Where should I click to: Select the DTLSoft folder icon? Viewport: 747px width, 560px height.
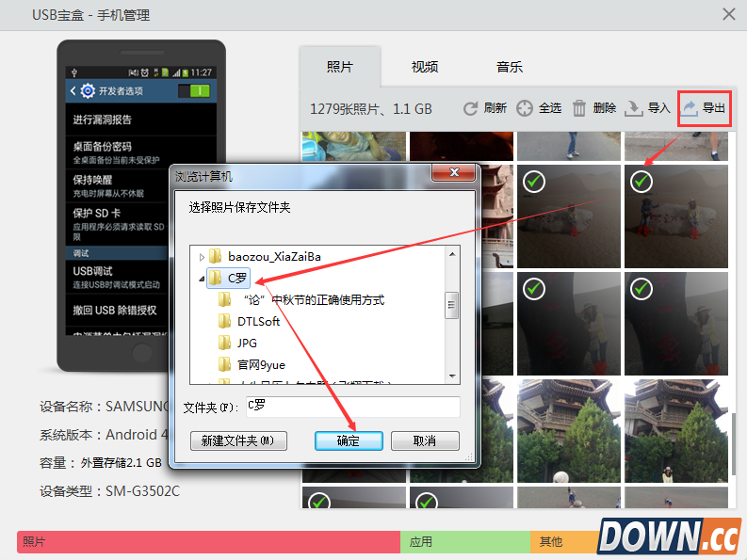pyautogui.click(x=224, y=321)
